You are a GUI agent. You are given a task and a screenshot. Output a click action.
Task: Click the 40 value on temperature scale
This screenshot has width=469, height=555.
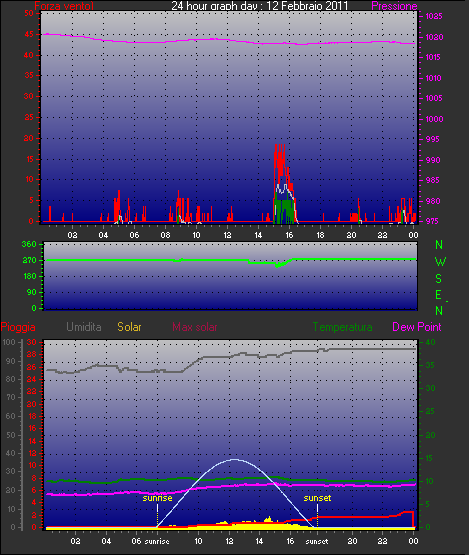(430, 342)
